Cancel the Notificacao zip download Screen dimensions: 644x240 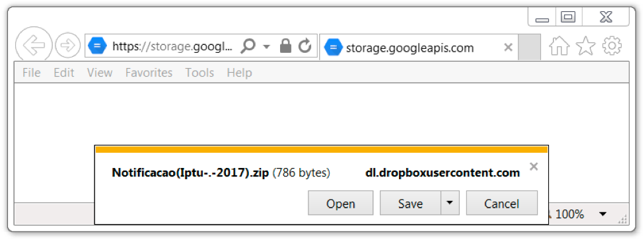[x=501, y=202]
